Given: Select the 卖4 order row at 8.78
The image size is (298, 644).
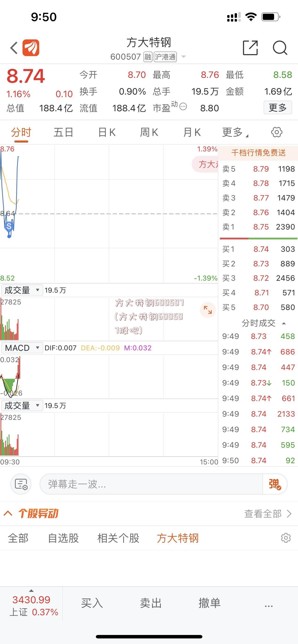Looking at the screenshot, I should pyautogui.click(x=258, y=184).
